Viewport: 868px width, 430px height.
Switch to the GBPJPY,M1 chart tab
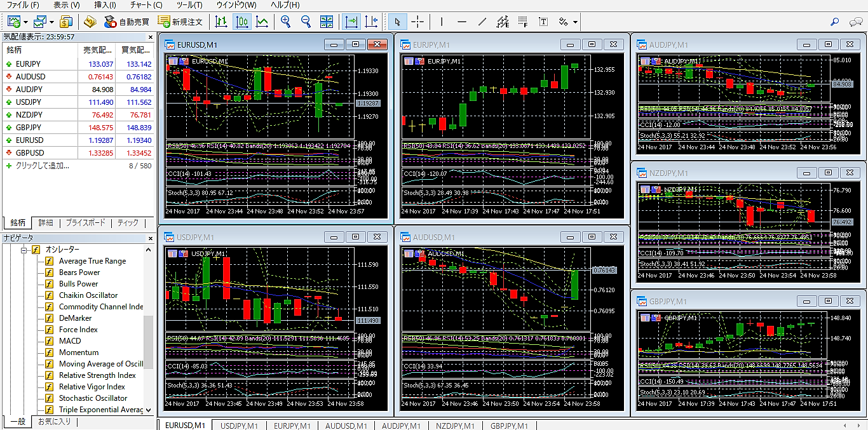pos(508,426)
